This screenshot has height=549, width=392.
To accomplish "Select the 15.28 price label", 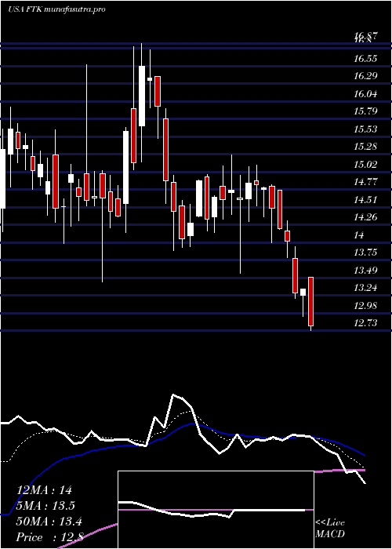I will 365,147.
